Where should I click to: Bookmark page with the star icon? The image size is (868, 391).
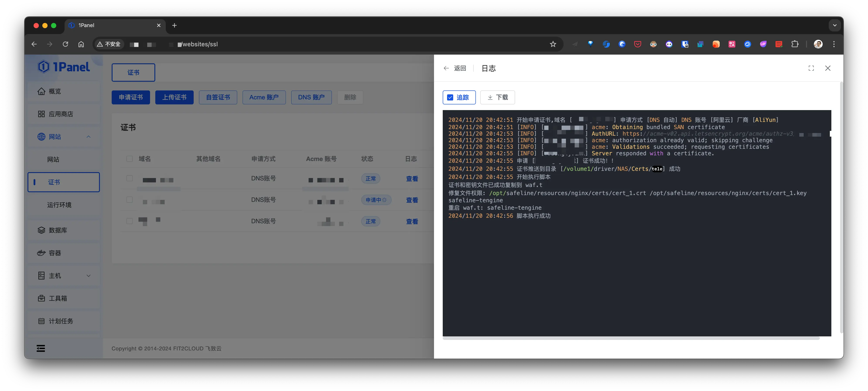553,44
